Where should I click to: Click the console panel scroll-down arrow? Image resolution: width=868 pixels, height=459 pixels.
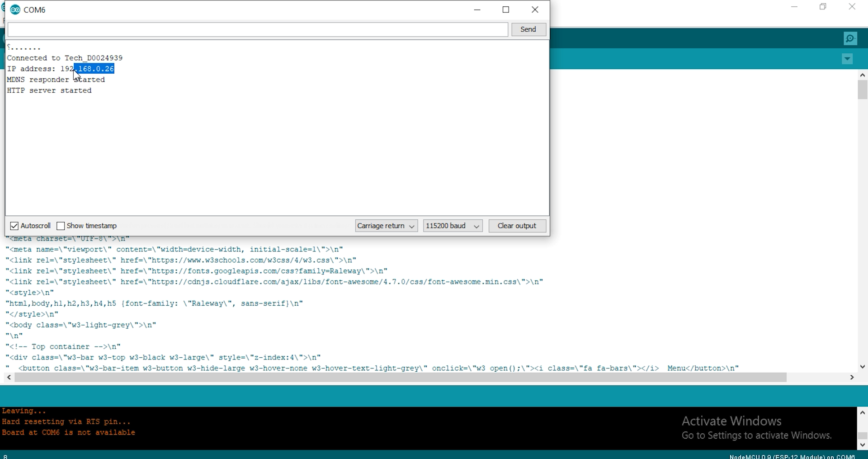[x=862, y=445]
